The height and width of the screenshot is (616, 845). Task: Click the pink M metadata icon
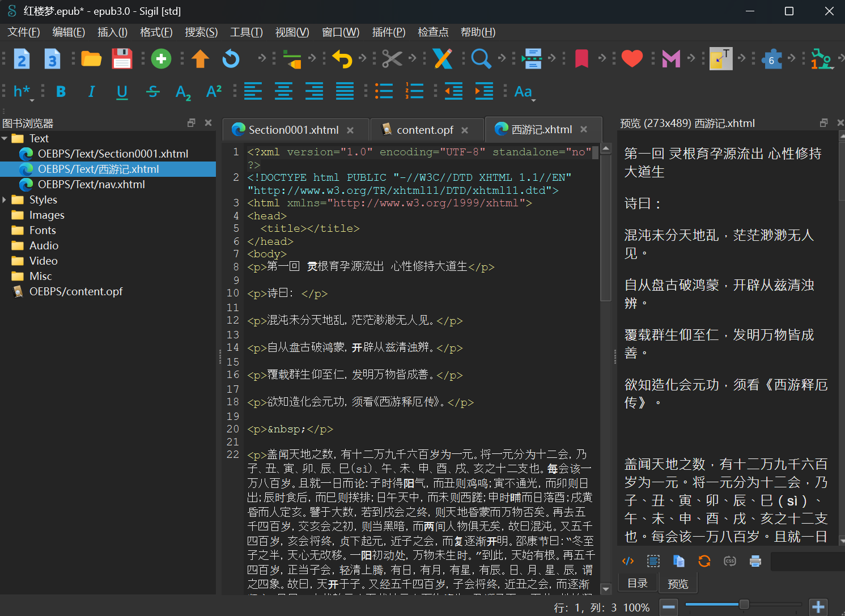(671, 58)
